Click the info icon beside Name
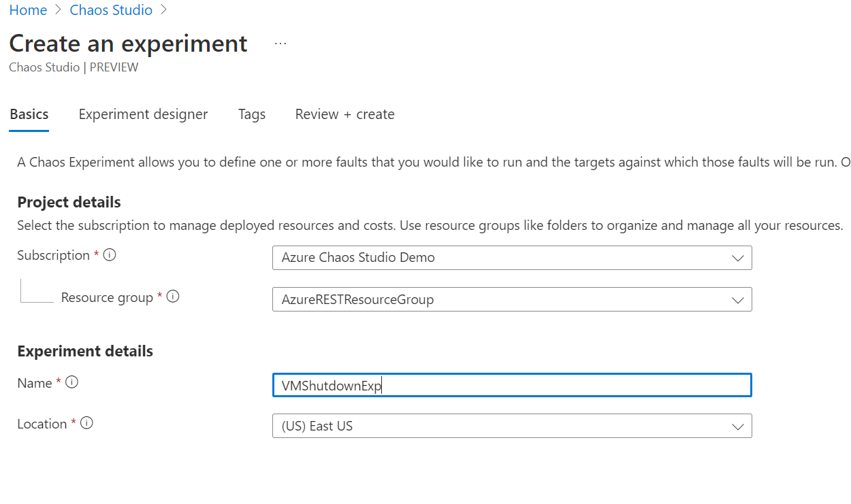Image resolution: width=851 pixels, height=504 pixels. click(x=71, y=382)
